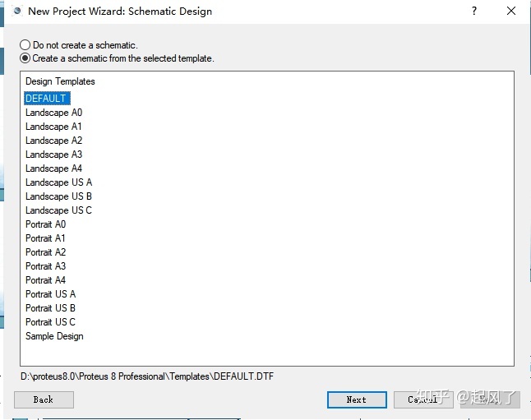The height and width of the screenshot is (420, 531).
Task: Choose the Landscape A4 template
Action: click(54, 168)
